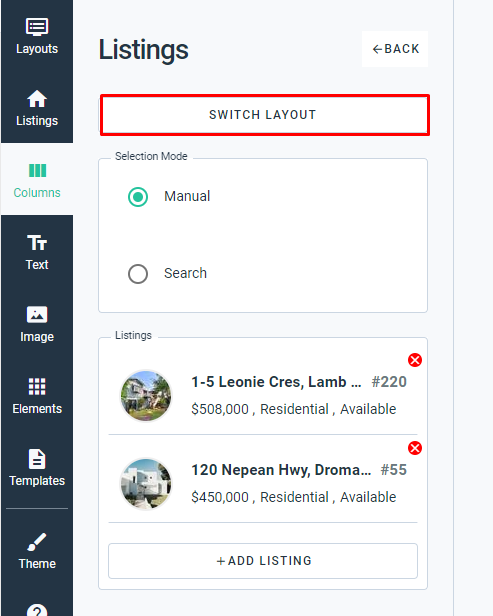Viewport: 493px width, 616px height.
Task: Open the Theme brush icon
Action: [37, 542]
